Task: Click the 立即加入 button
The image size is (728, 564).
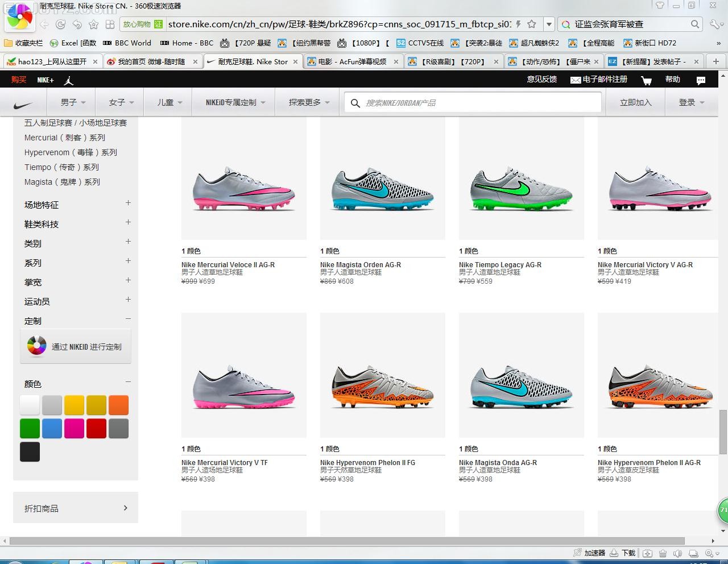Action: [x=635, y=103]
